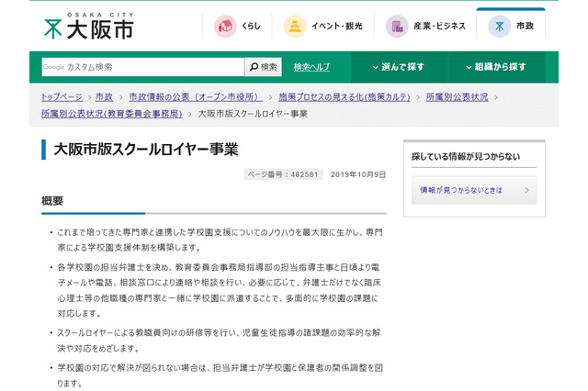This screenshot has height=391, width=588.
Task: Click the 産業・ビジネス building icon
Action: 397,26
